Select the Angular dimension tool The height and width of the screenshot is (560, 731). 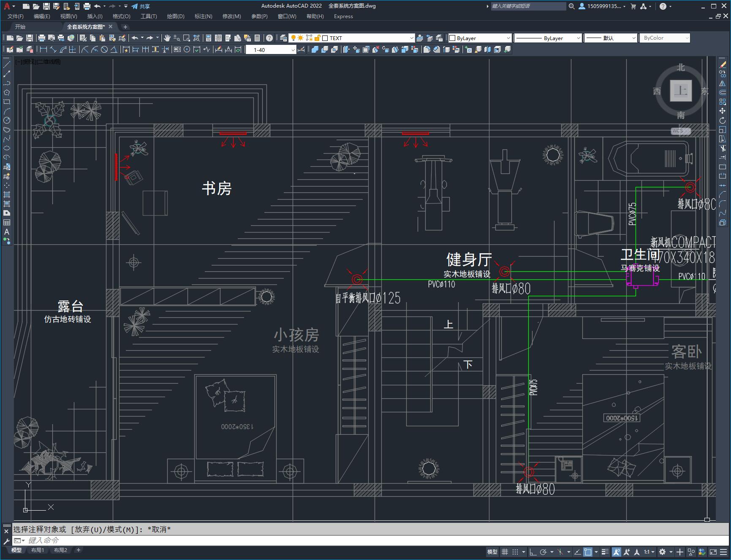pyautogui.click(x=114, y=49)
